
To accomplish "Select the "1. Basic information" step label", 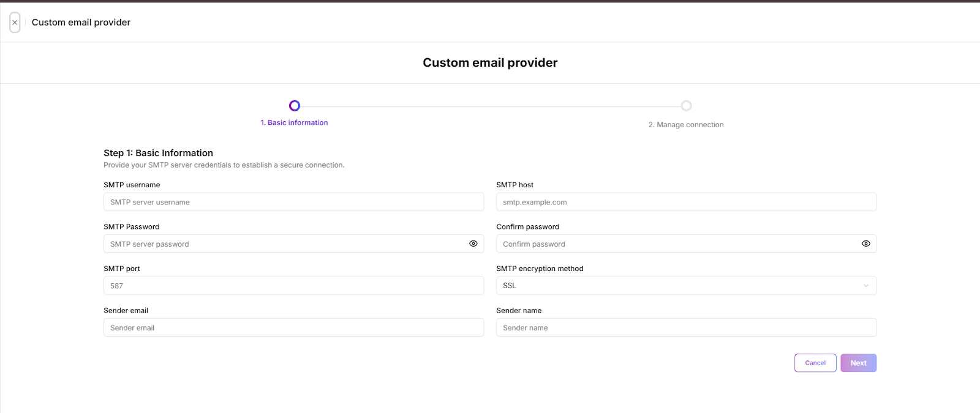I will tap(294, 123).
